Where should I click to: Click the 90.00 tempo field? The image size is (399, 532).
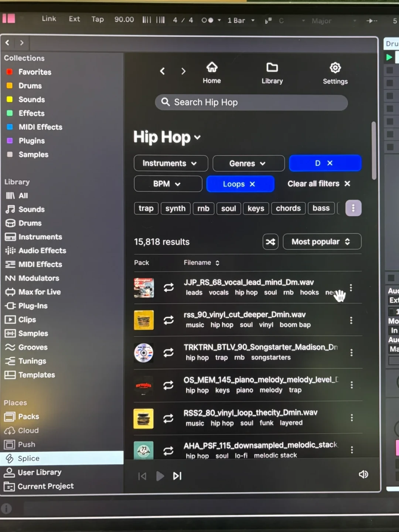tap(124, 19)
